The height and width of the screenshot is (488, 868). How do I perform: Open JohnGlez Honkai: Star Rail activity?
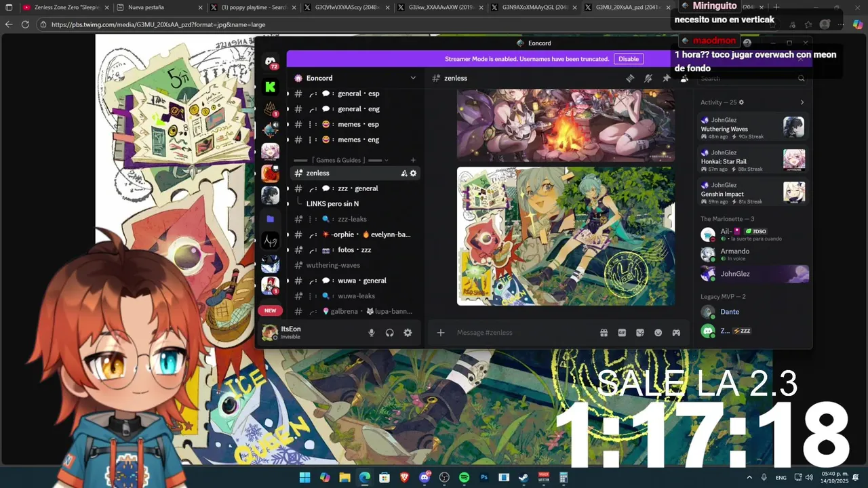753,161
